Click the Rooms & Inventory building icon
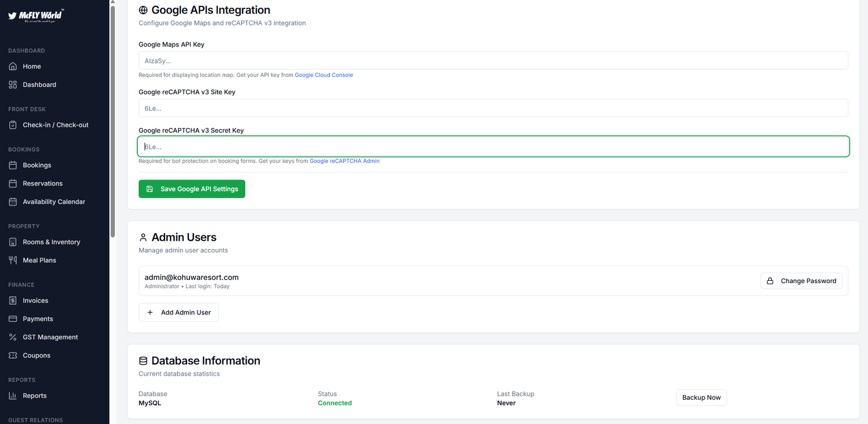 click(x=13, y=242)
